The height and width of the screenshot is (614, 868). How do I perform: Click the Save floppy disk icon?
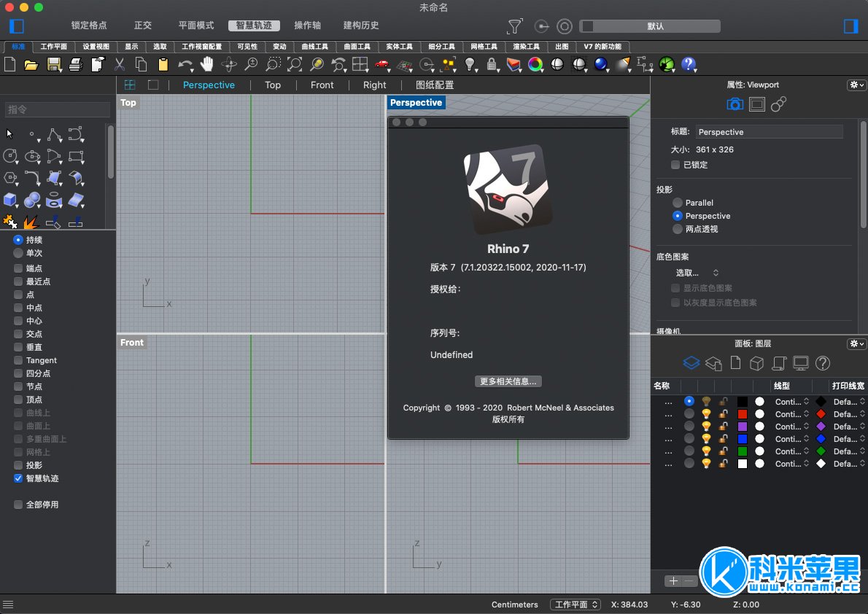54,65
